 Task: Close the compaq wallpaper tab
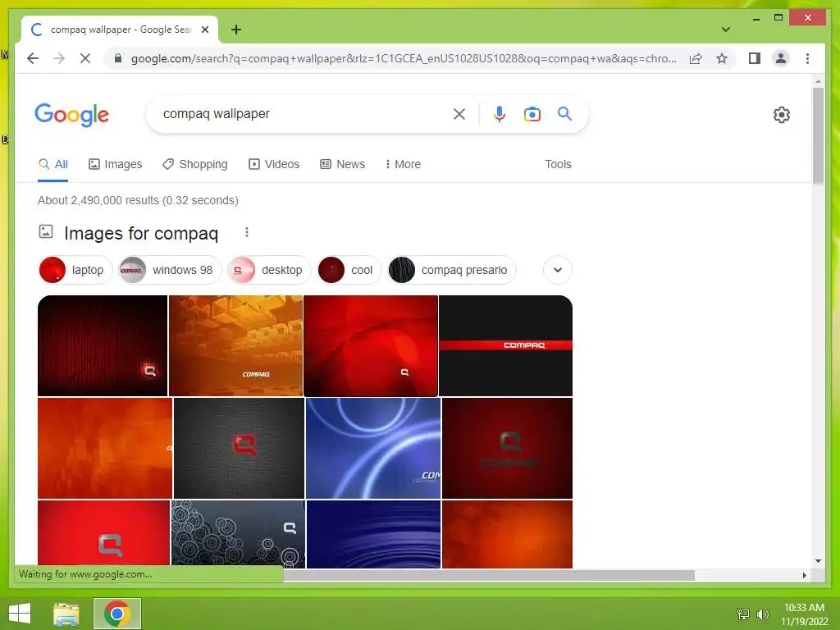pyautogui.click(x=204, y=30)
